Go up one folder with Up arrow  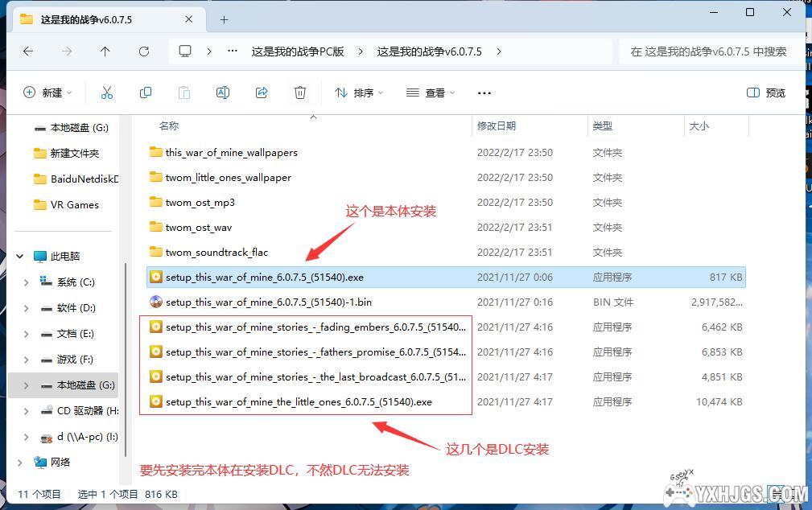click(x=105, y=51)
